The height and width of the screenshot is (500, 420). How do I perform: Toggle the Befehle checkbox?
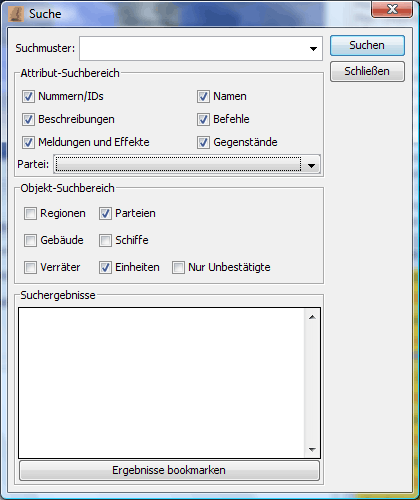click(203, 119)
